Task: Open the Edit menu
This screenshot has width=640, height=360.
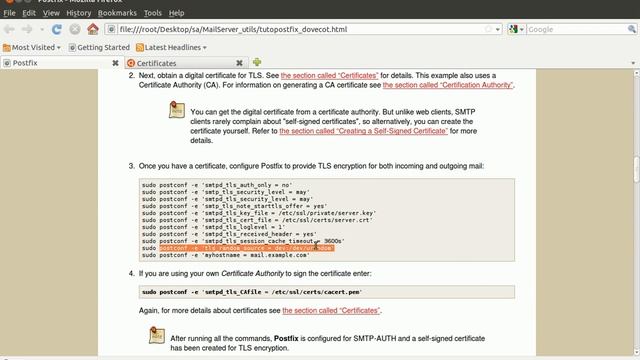Action: (29, 13)
